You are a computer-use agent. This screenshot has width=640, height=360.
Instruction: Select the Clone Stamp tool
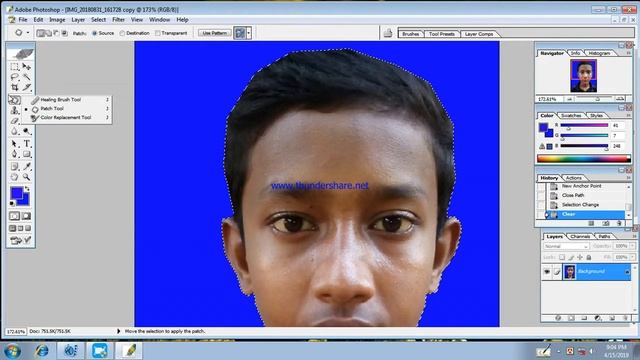(x=15, y=110)
